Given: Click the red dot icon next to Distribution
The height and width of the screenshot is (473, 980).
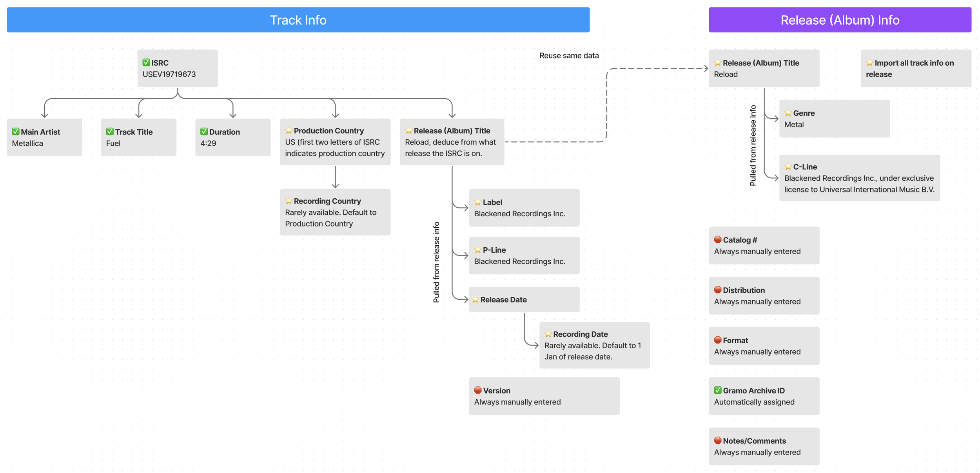Looking at the screenshot, I should [718, 290].
